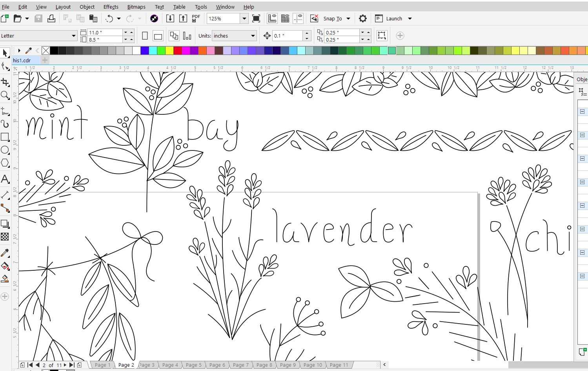
Task: Toggle the show grid button
Action: [285, 18]
